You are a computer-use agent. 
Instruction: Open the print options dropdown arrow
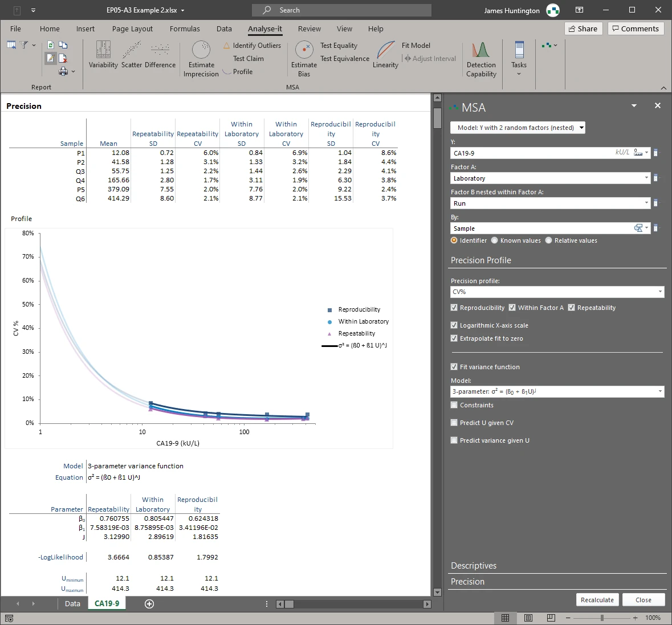click(74, 72)
